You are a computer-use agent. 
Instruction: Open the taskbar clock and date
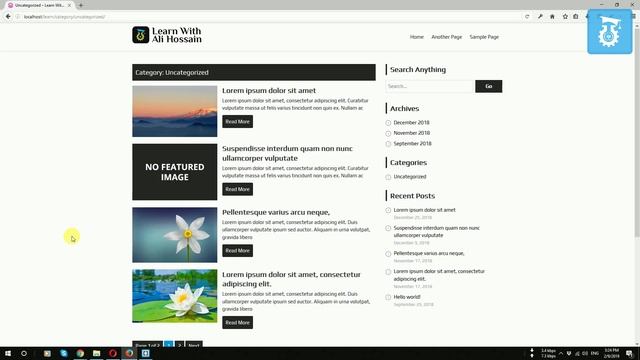(611, 353)
